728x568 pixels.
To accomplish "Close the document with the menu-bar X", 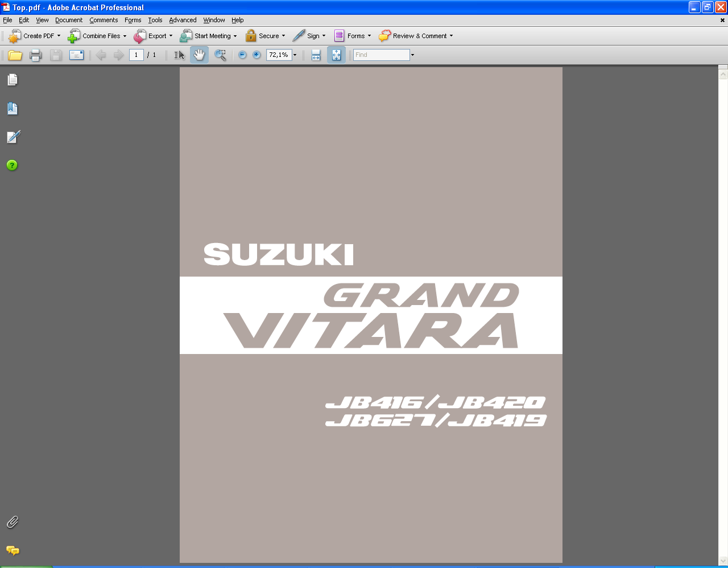I will [x=723, y=20].
